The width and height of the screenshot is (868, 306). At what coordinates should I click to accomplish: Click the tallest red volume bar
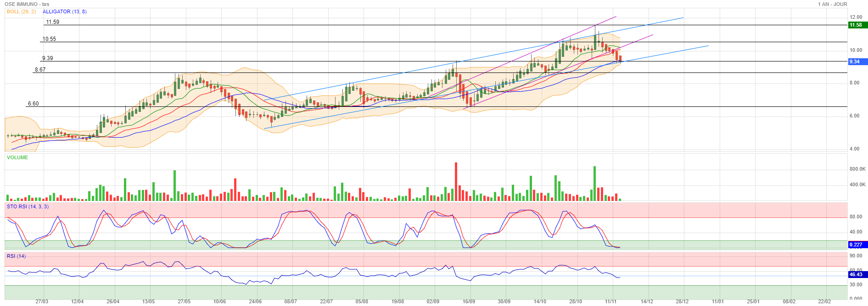click(x=456, y=182)
